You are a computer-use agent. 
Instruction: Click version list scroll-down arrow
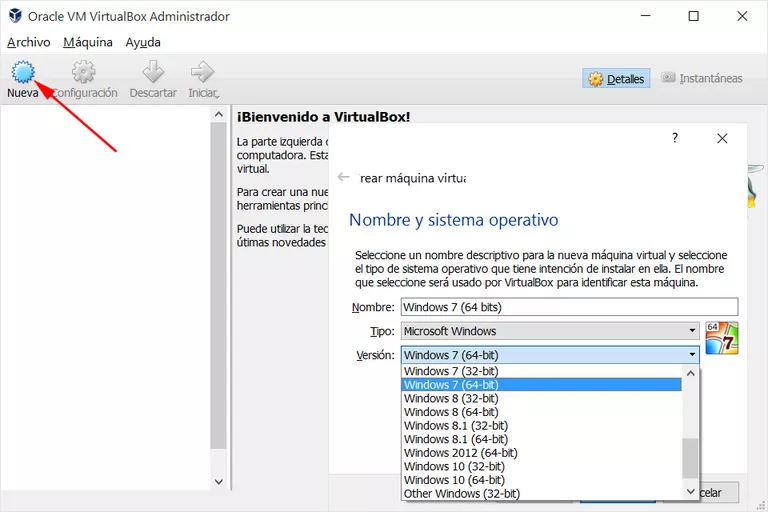[x=691, y=491]
